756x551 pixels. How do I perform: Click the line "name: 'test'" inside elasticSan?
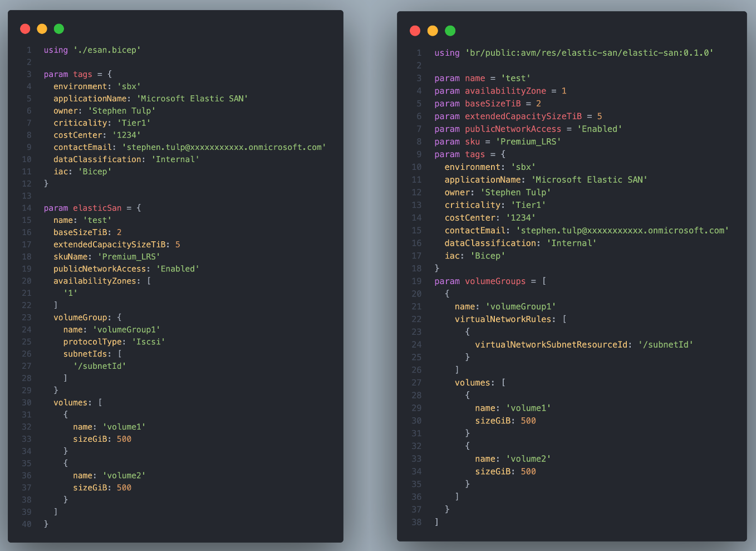(83, 220)
